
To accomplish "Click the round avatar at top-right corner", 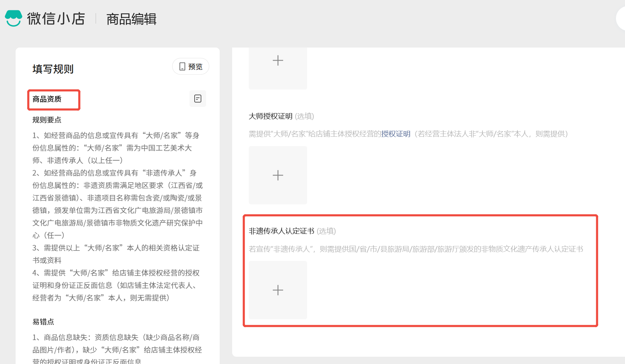I will point(621,19).
